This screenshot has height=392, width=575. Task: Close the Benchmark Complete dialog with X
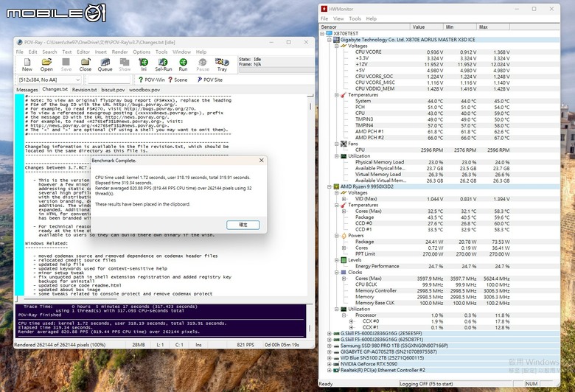tap(261, 160)
